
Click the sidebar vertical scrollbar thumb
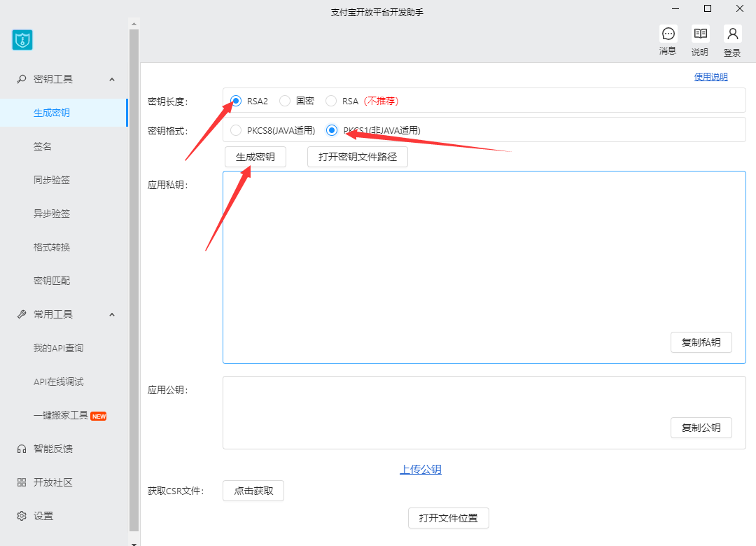[134, 280]
